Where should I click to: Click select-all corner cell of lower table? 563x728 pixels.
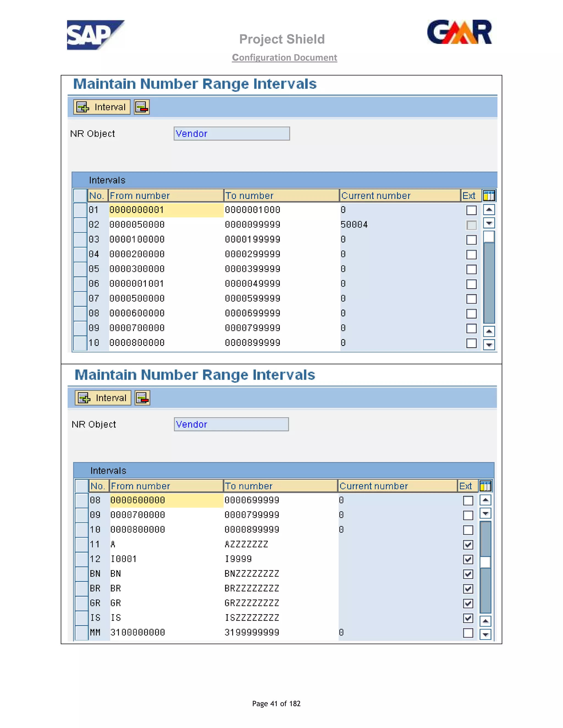[82, 486]
